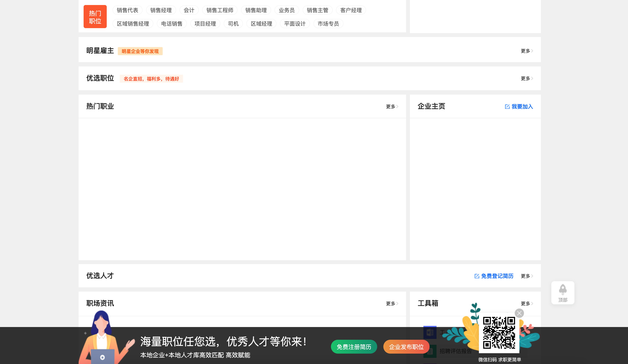Expand 更多 in 工具箱 section
This screenshot has height=364, width=628.
[527, 304]
